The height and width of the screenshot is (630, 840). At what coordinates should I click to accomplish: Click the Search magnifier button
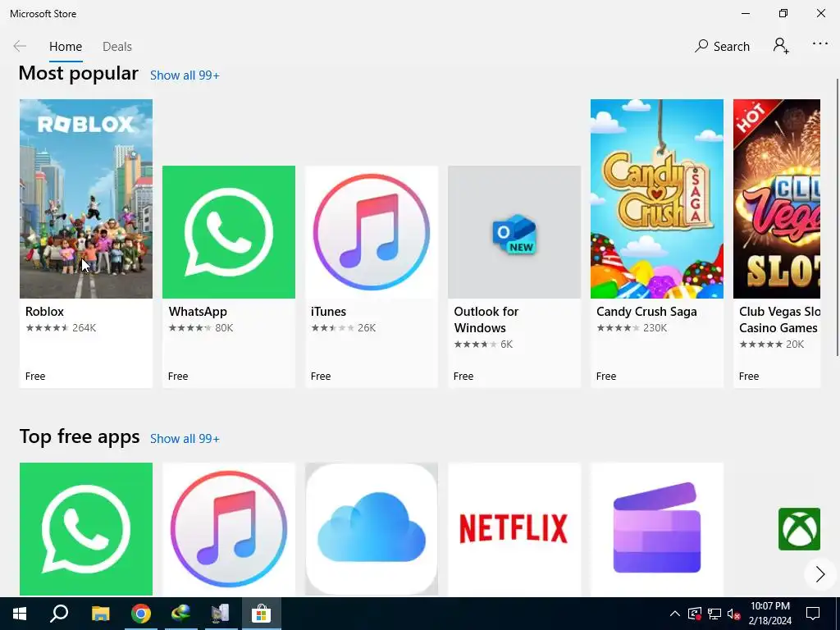722,47
